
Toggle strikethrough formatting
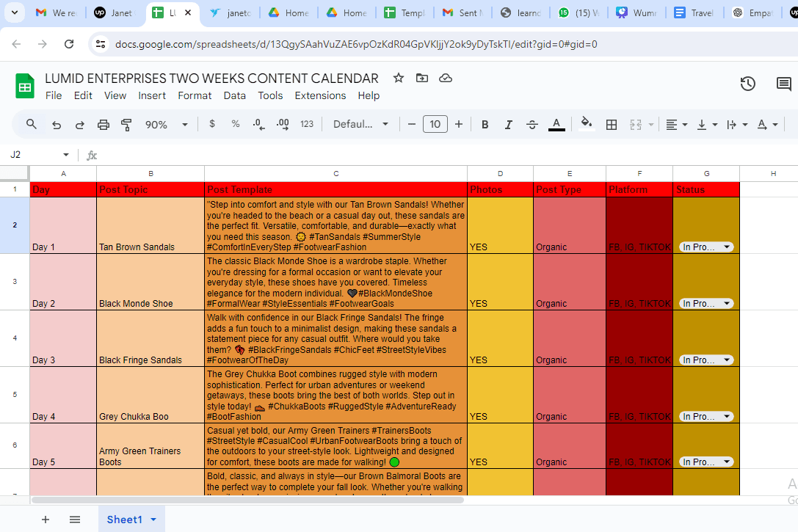532,125
